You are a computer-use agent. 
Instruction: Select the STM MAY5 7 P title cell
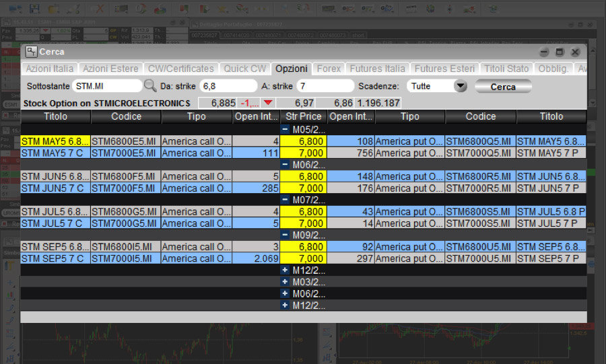click(x=551, y=153)
